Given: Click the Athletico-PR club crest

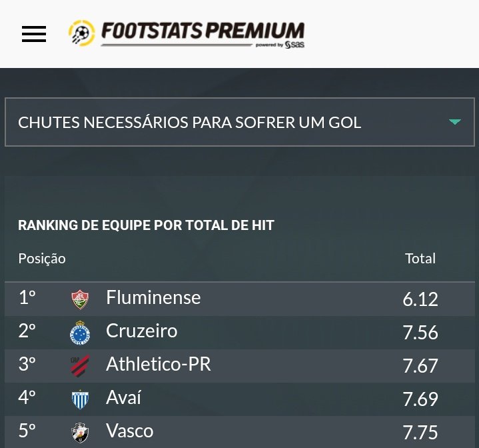Looking at the screenshot, I should tap(80, 366).
